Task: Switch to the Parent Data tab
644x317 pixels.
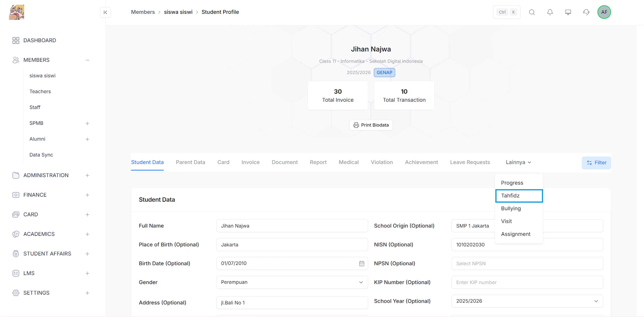Action: (x=190, y=162)
